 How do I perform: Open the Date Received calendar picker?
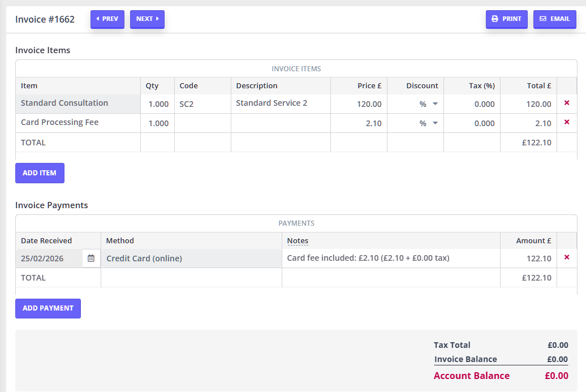click(91, 259)
